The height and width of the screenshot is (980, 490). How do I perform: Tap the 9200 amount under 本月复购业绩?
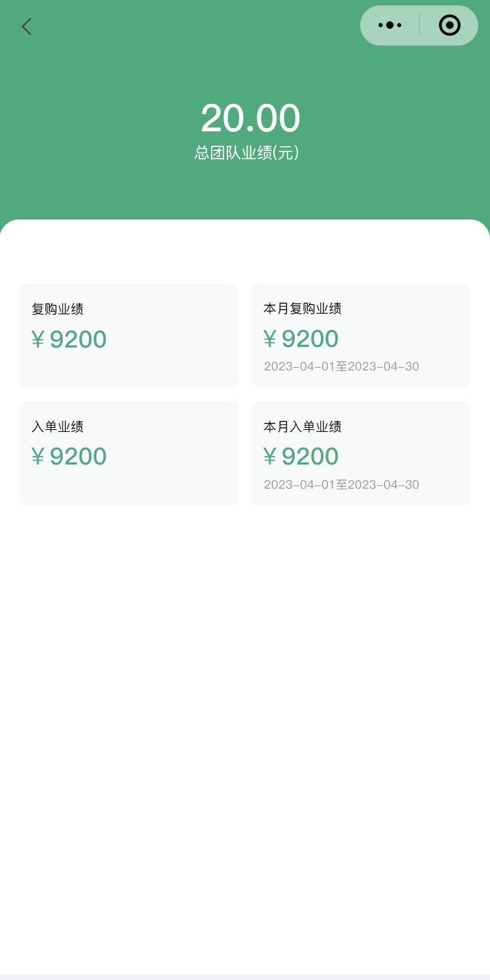tap(310, 339)
